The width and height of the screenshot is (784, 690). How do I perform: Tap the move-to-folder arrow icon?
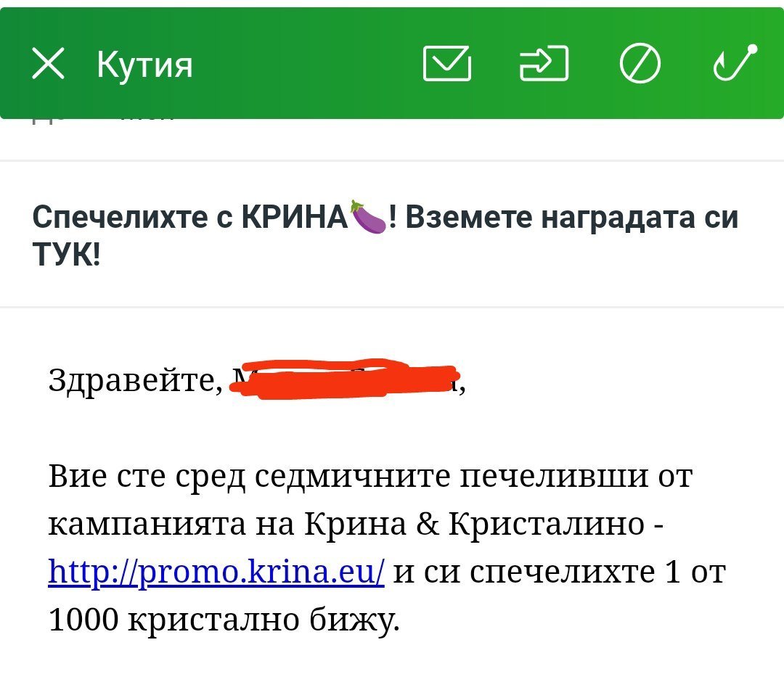pyautogui.click(x=544, y=64)
